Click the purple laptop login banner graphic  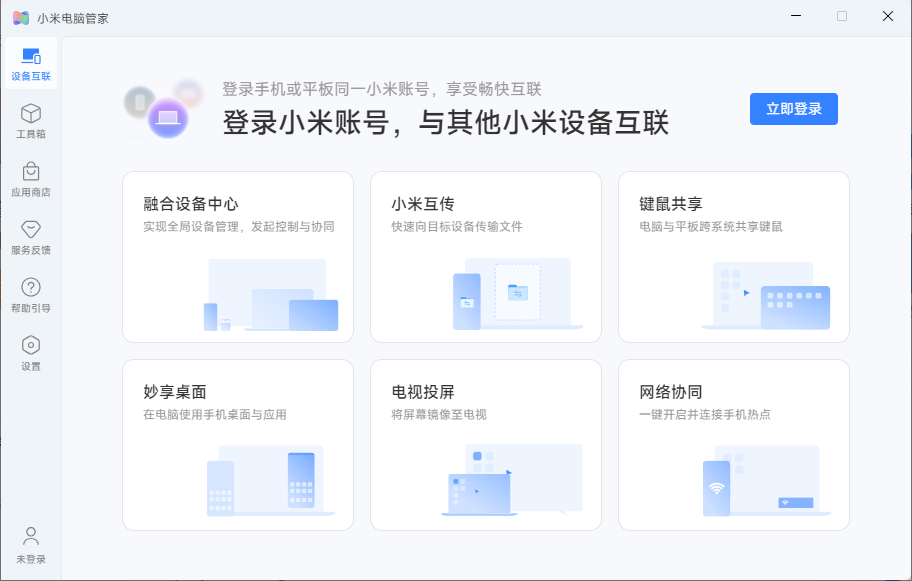point(164,109)
